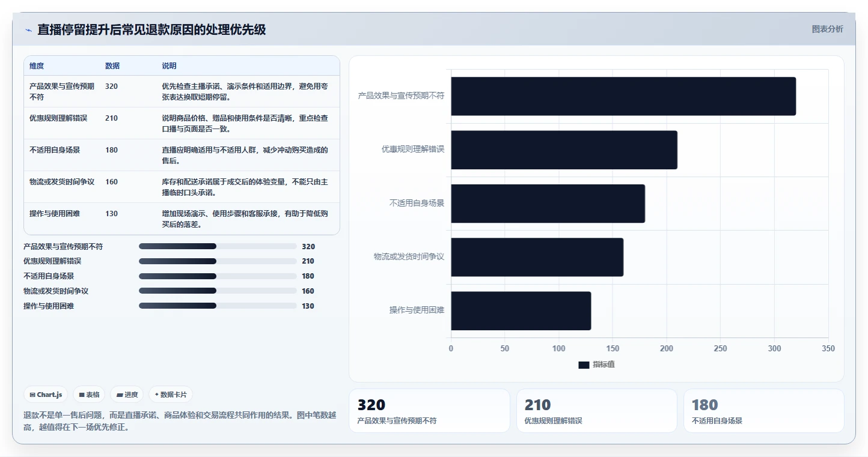The height and width of the screenshot is (457, 868).
Task: Click the lightning icon beside the dashboard title
Action: click(x=28, y=30)
